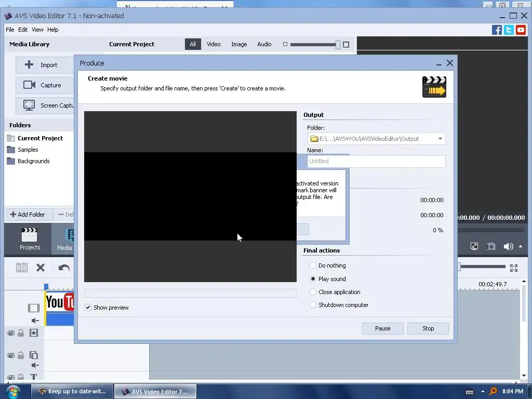The width and height of the screenshot is (532, 399).
Task: Open the File menu
Action: pos(10,30)
